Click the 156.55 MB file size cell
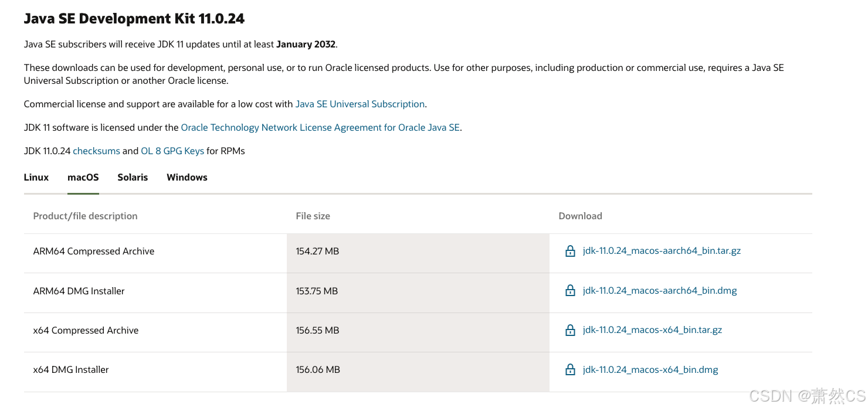868x411 pixels. pyautogui.click(x=418, y=332)
